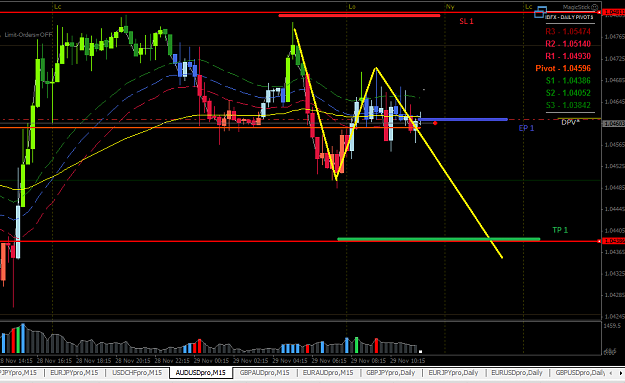Click the 29 Nov 10:15 time label
Image resolution: width=625 pixels, height=383 pixels.
(x=407, y=361)
